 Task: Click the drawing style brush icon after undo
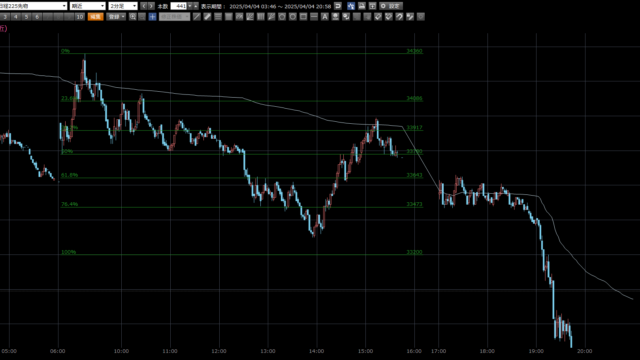coord(410,17)
